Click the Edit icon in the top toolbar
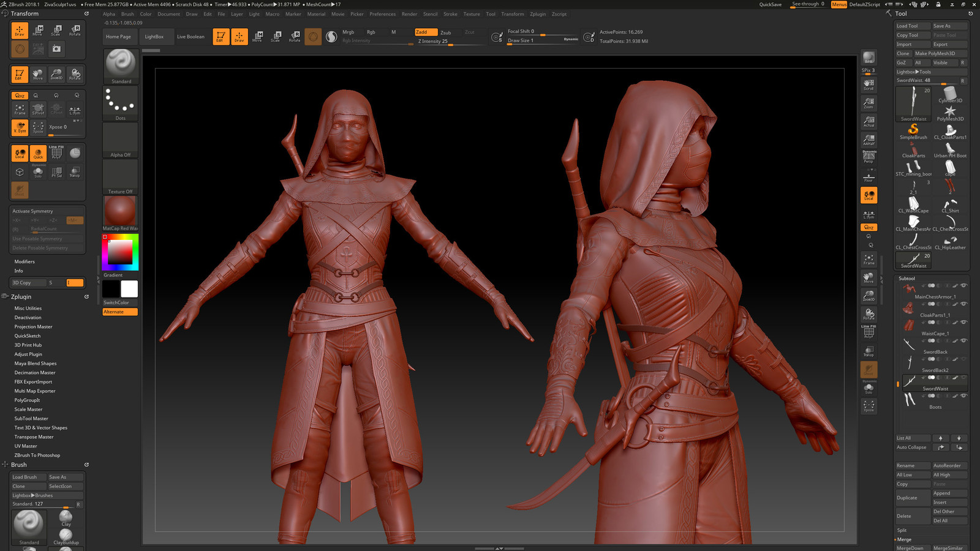 pyautogui.click(x=221, y=37)
